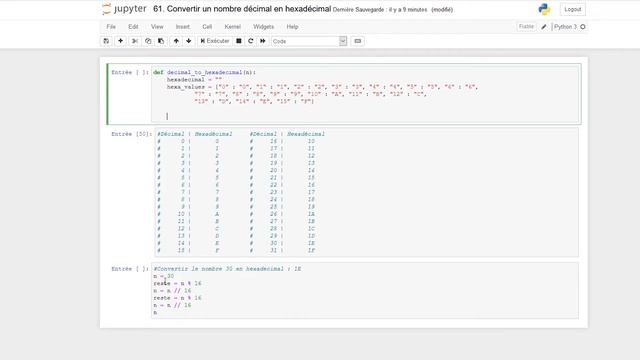Click the kernel idle circle indicator
This screenshot has height=360, width=640.
[583, 27]
